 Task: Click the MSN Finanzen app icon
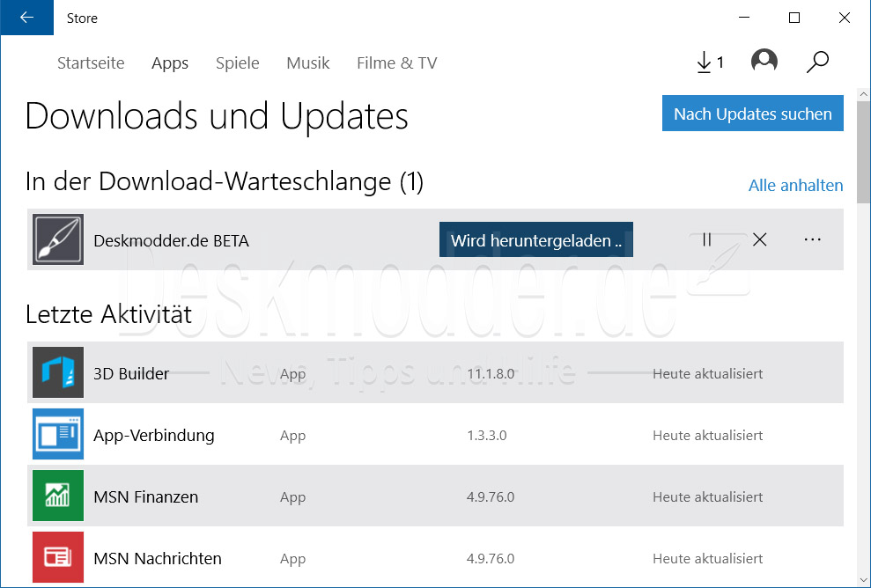(x=58, y=496)
